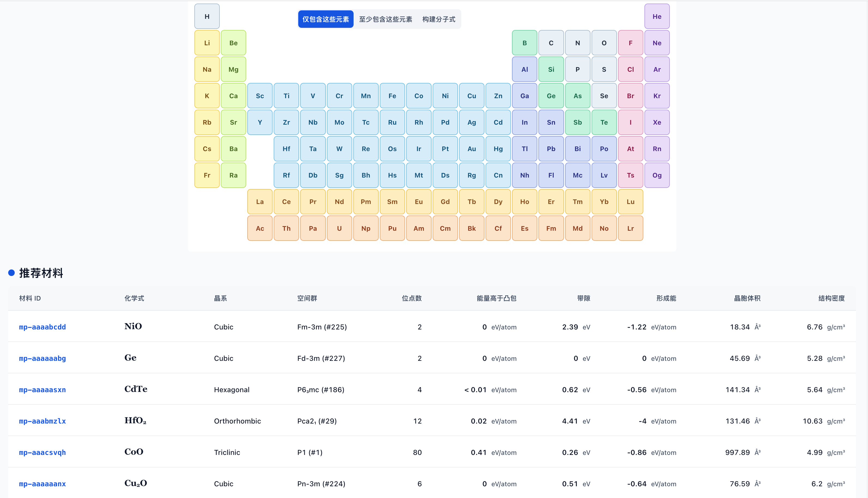Select the Tellurium (Te) element
Image resolution: width=868 pixels, height=498 pixels.
[604, 122]
